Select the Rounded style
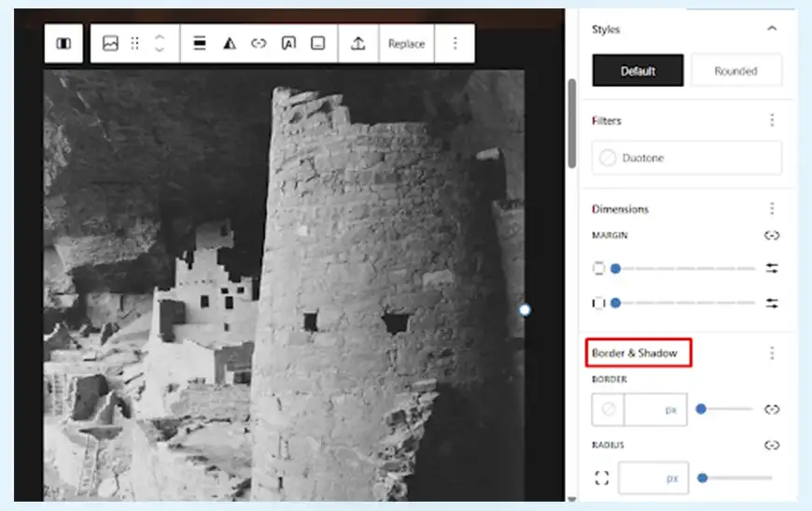Screen dimensions: 812x511 point(735,70)
